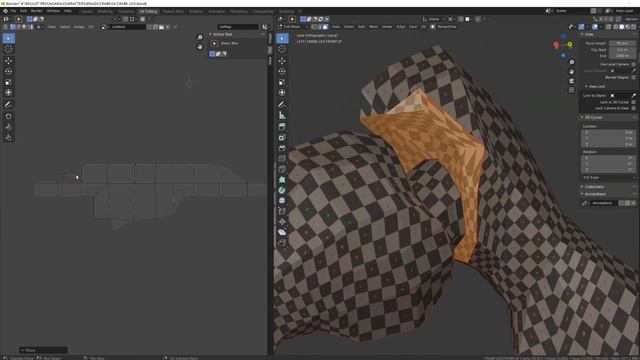
Task: Select the 3D viewport Scale tool
Action: click(x=282, y=82)
